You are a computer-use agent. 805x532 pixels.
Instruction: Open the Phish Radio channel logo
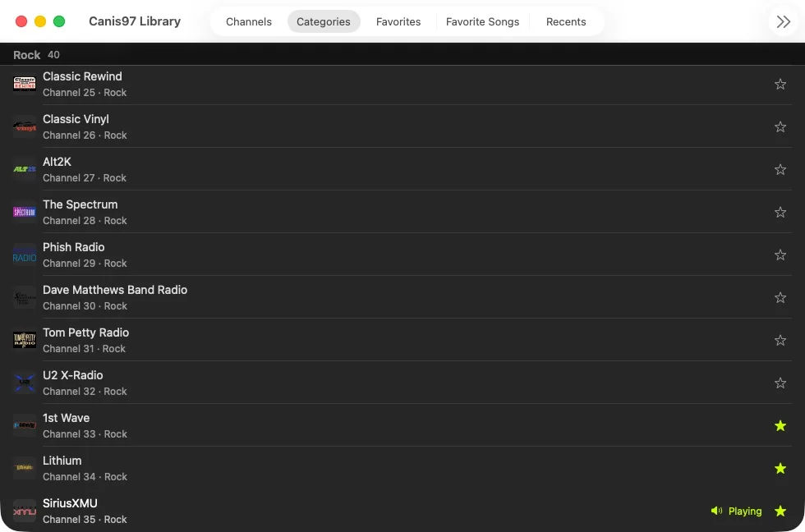24,255
